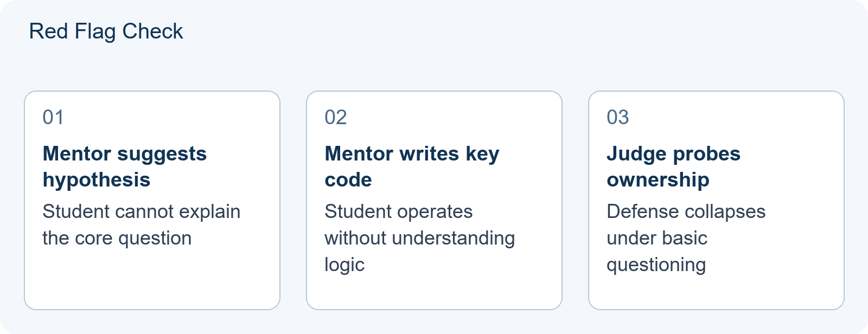Image resolution: width=868 pixels, height=334 pixels.
Task: Open the second red flag card
Action: coord(434,200)
